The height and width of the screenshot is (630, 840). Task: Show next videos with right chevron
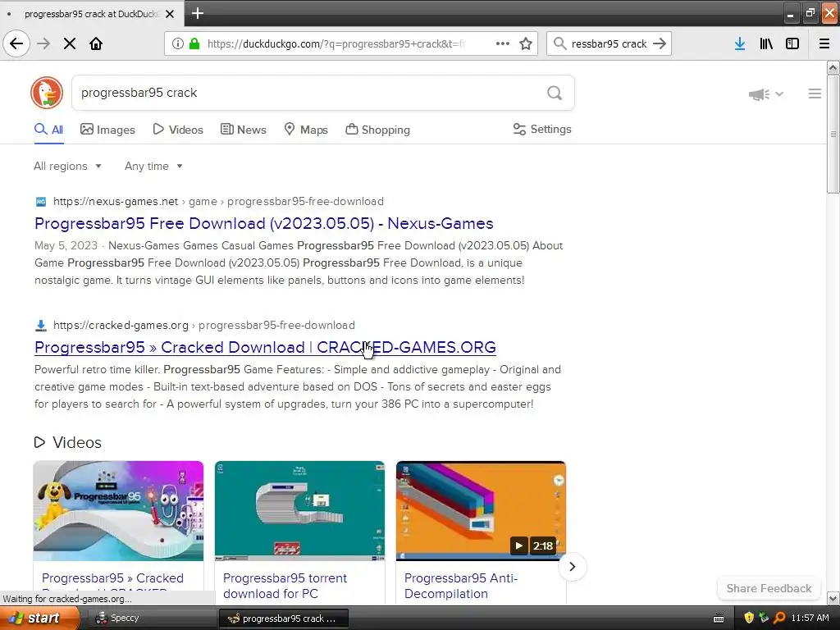(572, 567)
